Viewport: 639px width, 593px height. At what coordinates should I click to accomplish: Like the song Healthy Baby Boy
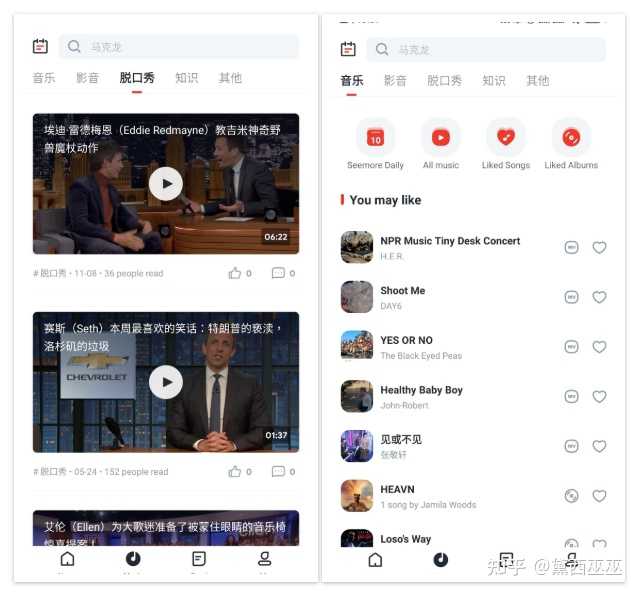599,396
